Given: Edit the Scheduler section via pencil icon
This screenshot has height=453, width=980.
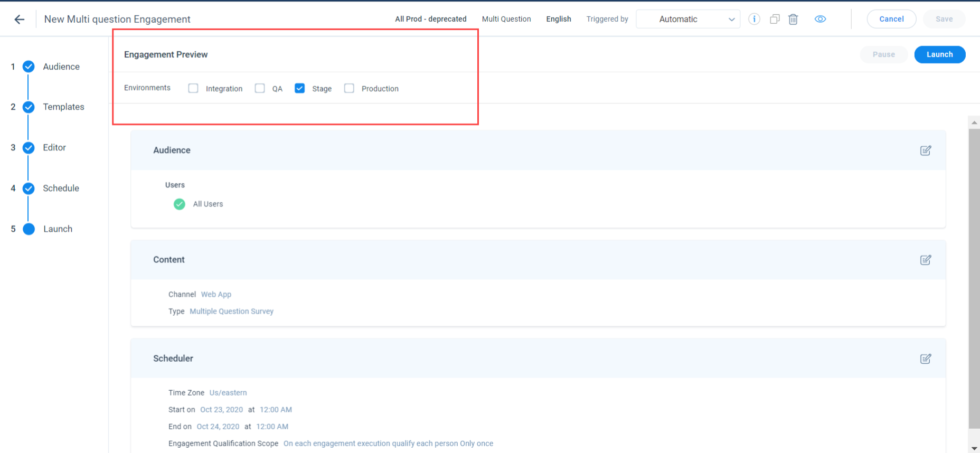Looking at the screenshot, I should tap(926, 358).
